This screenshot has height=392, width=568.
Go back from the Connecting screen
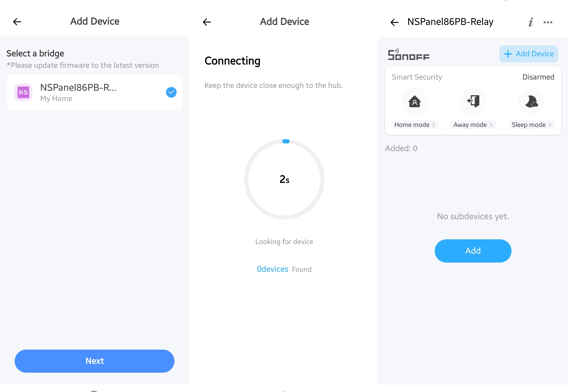(207, 22)
